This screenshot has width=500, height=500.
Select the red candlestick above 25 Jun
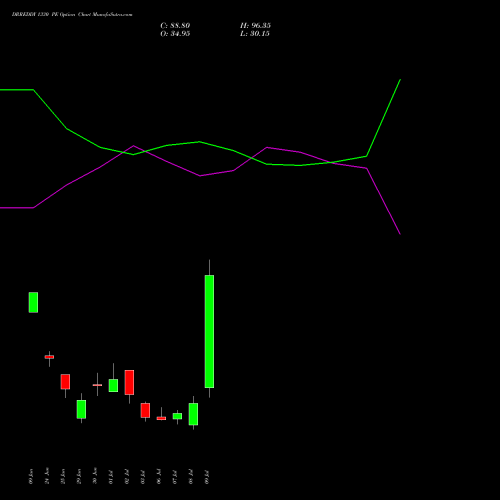coord(65,382)
